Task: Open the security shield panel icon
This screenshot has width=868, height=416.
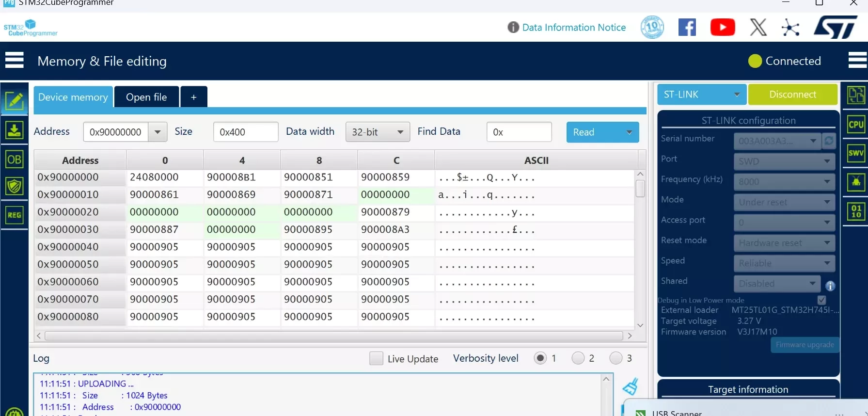Action: [x=15, y=186]
